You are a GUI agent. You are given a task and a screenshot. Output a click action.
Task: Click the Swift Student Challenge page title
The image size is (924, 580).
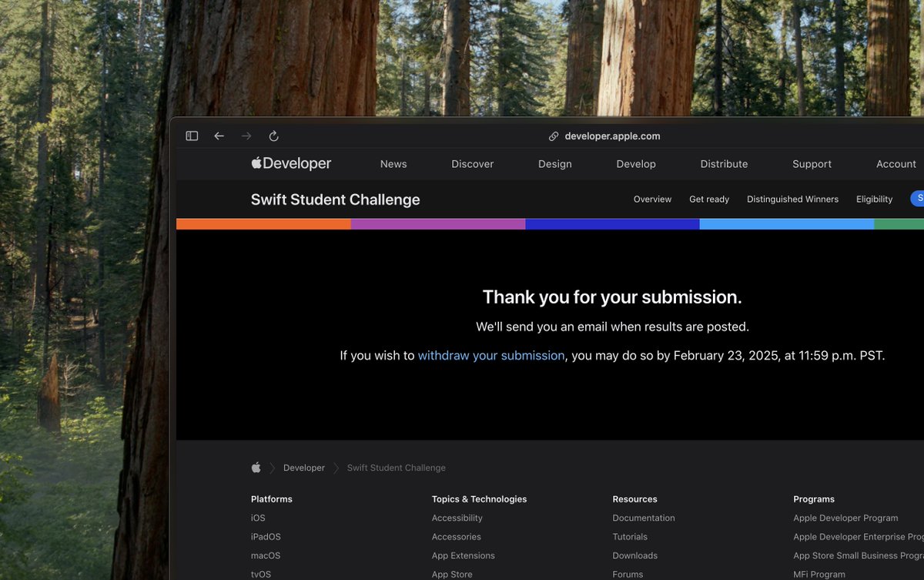coord(336,199)
